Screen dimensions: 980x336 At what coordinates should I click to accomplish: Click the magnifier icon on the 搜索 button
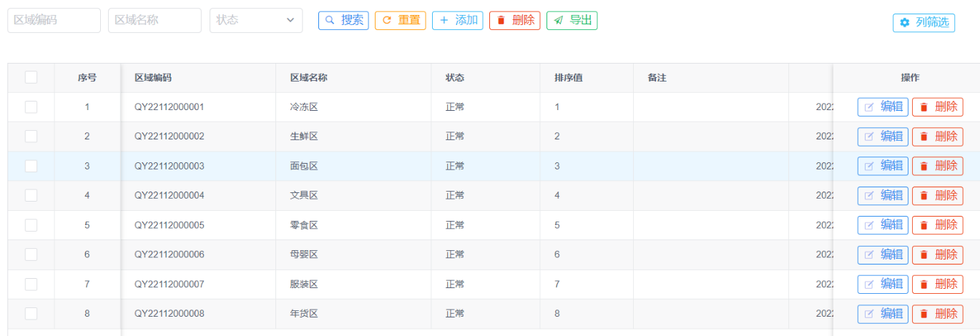click(330, 21)
